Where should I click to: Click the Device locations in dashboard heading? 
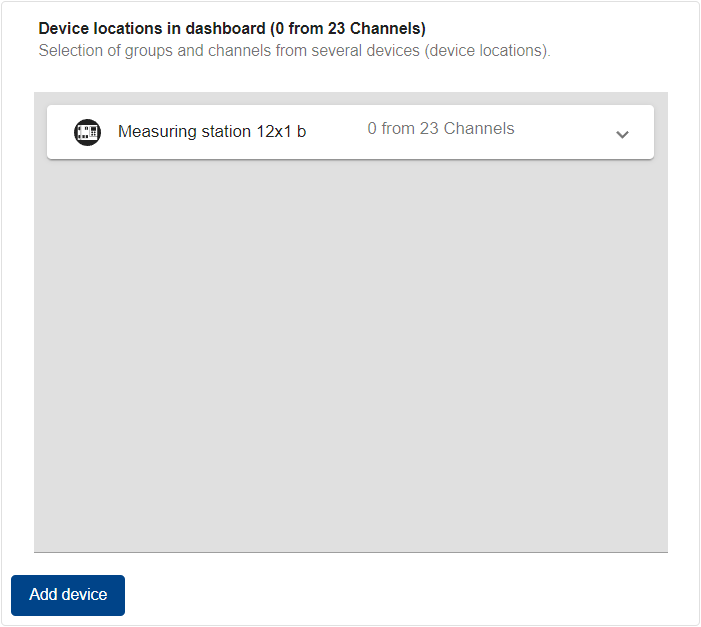(x=232, y=29)
